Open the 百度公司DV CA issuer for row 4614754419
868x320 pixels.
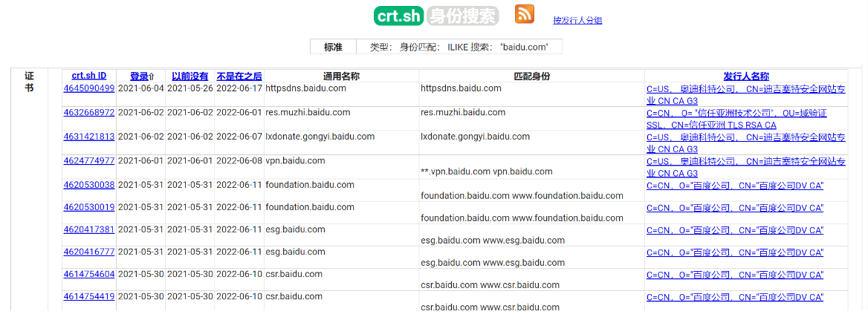[734, 297]
